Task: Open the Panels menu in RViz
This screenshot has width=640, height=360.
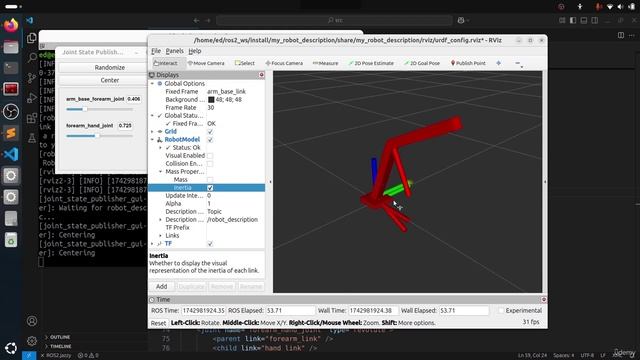Action: pos(174,51)
